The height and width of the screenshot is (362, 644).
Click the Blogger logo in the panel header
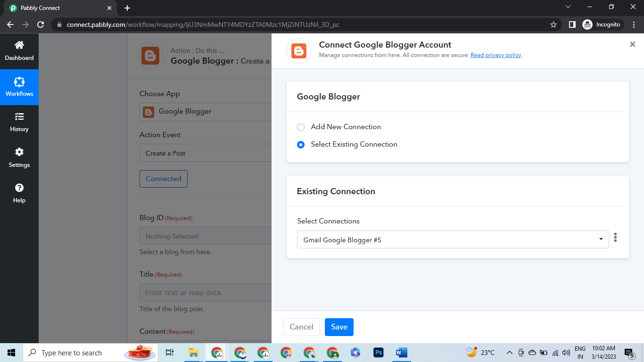(x=299, y=51)
